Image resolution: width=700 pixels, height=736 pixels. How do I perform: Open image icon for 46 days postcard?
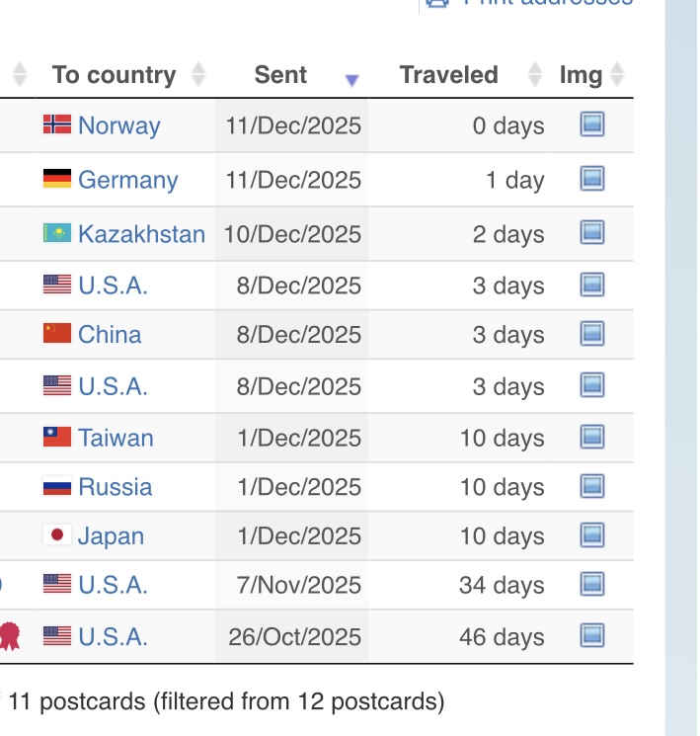coord(591,634)
